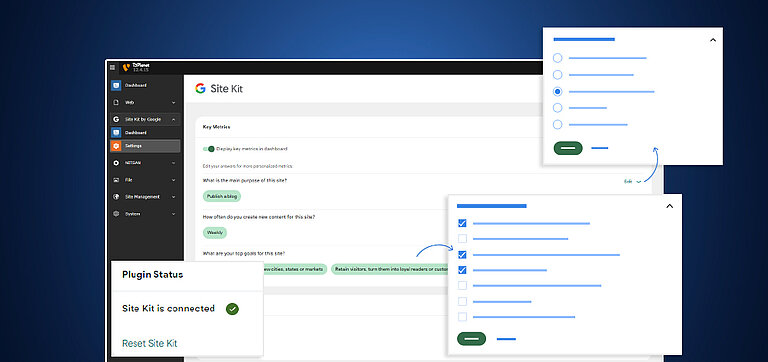Image resolution: width=768 pixels, height=362 pixels.
Task: Click the blue link beside the checkbox popup button
Action: (x=506, y=339)
